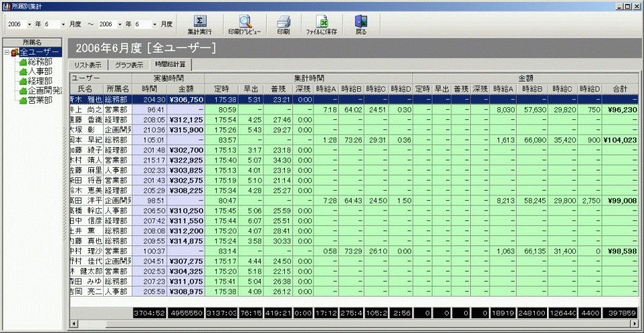Select the row for 岡本 早紀

point(354,140)
